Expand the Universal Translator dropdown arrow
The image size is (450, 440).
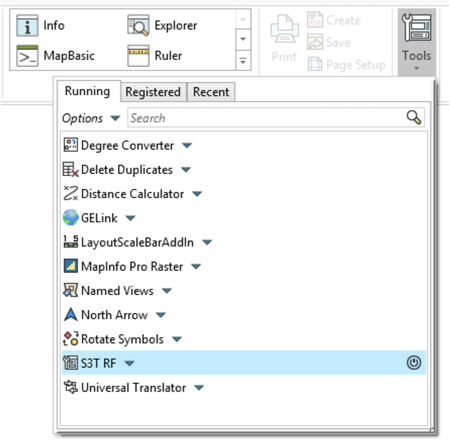tap(199, 388)
